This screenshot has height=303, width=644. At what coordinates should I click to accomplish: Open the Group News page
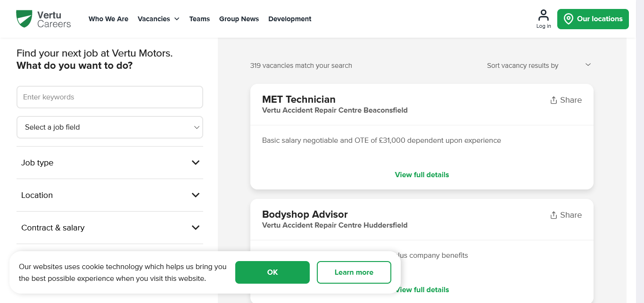tap(239, 19)
